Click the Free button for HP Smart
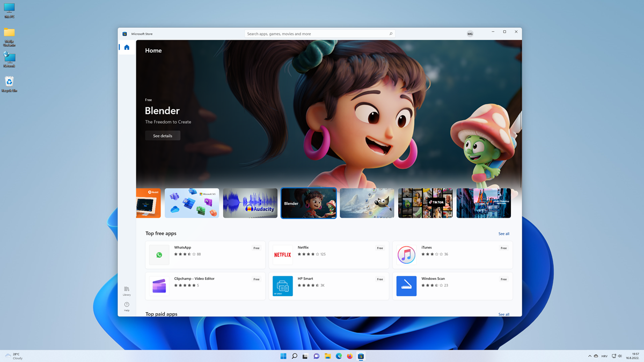This screenshot has height=362, width=644. (x=380, y=279)
